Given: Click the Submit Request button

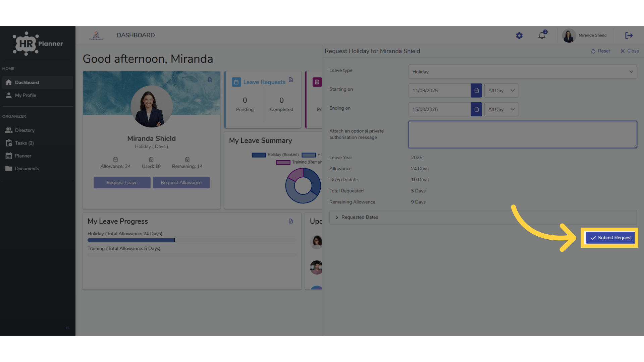Looking at the screenshot, I should pos(610,238).
